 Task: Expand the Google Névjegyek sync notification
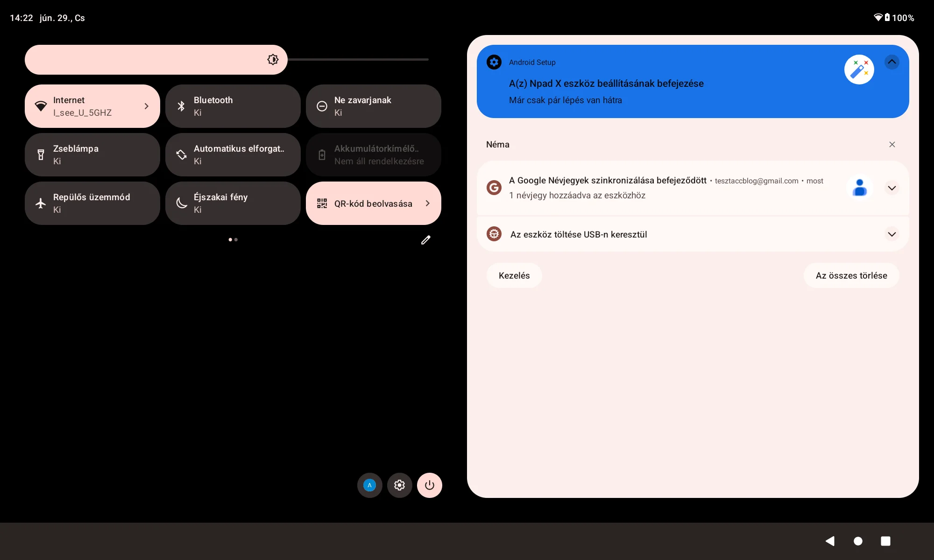pyautogui.click(x=892, y=188)
